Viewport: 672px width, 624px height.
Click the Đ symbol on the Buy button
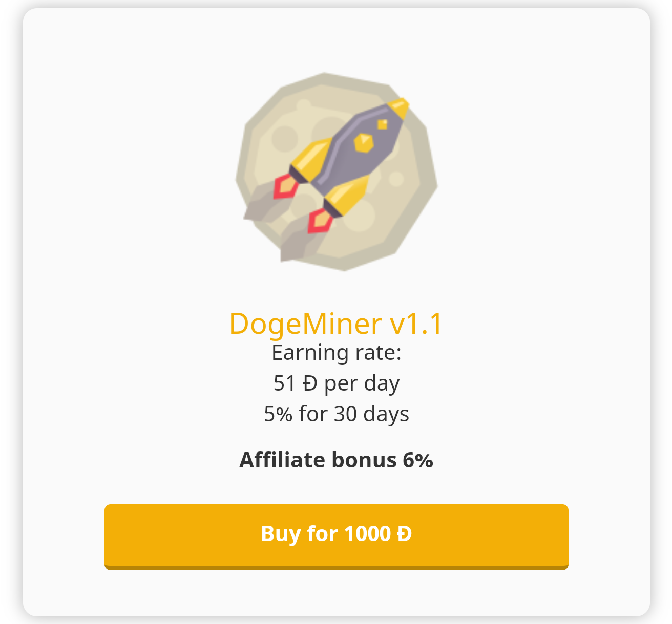tap(404, 534)
